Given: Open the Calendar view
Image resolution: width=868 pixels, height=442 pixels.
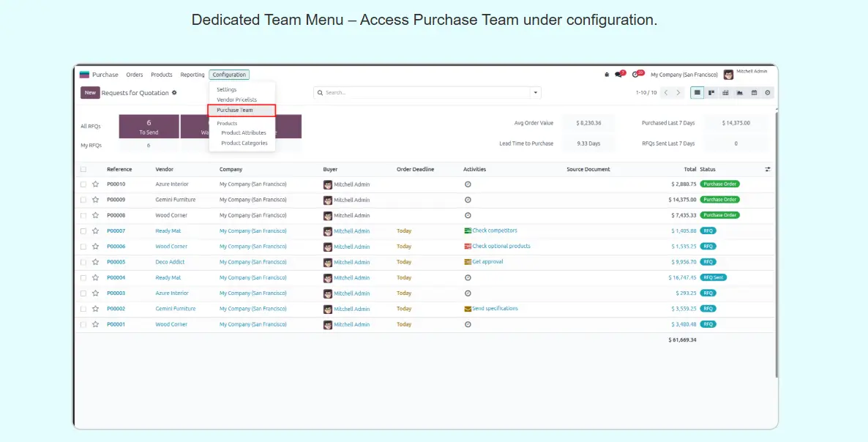Looking at the screenshot, I should click(x=754, y=93).
